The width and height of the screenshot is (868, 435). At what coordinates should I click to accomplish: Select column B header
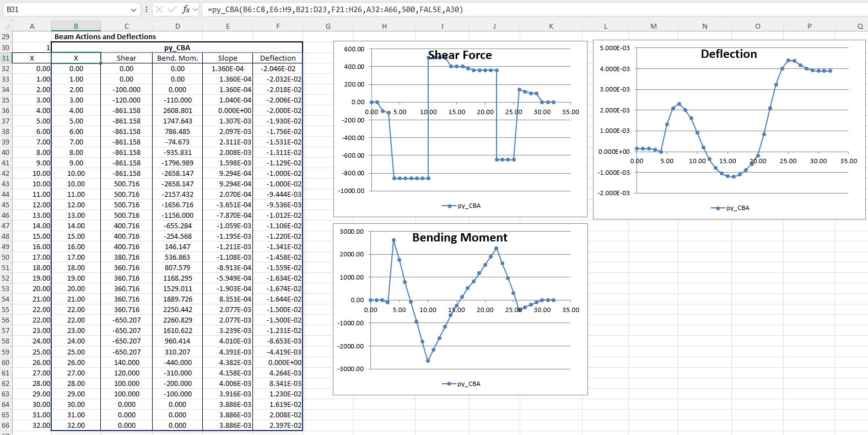click(x=76, y=26)
